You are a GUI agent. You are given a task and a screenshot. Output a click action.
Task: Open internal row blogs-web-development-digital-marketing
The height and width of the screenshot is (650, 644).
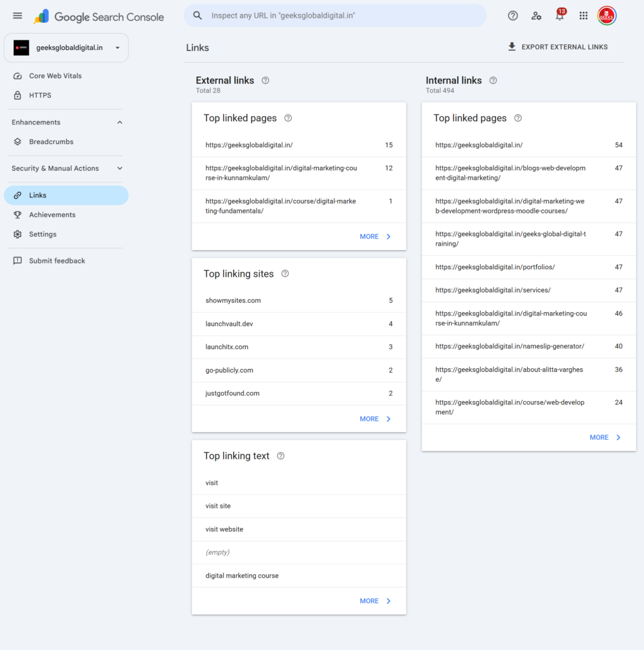[x=528, y=173]
